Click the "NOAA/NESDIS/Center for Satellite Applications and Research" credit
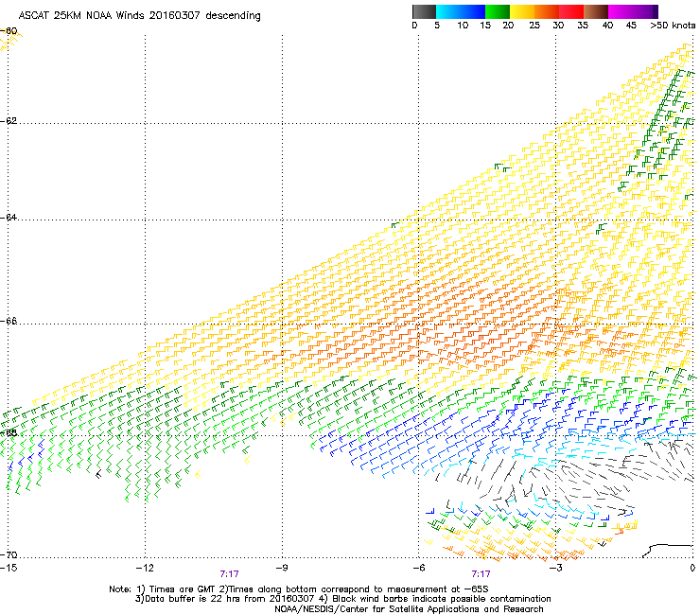700x615 pixels. pos(409,609)
